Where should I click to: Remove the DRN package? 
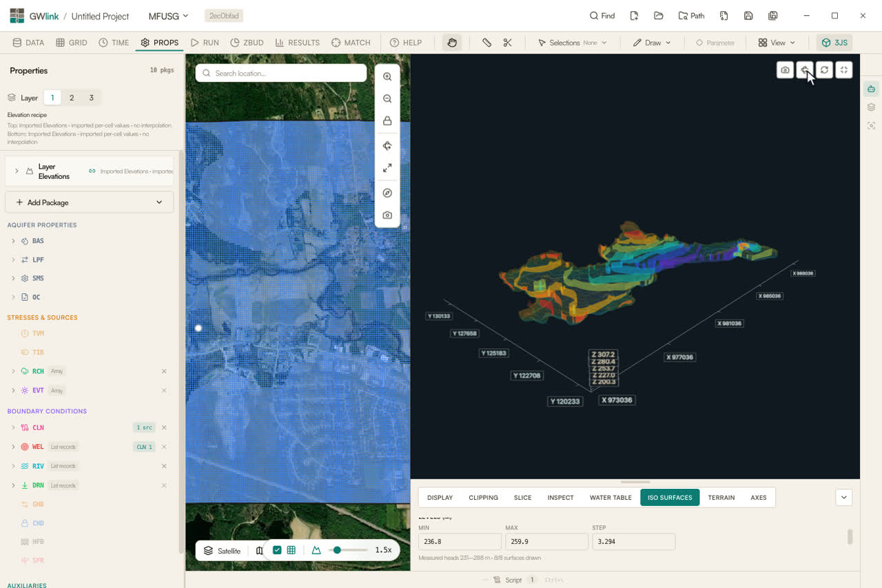pos(164,485)
